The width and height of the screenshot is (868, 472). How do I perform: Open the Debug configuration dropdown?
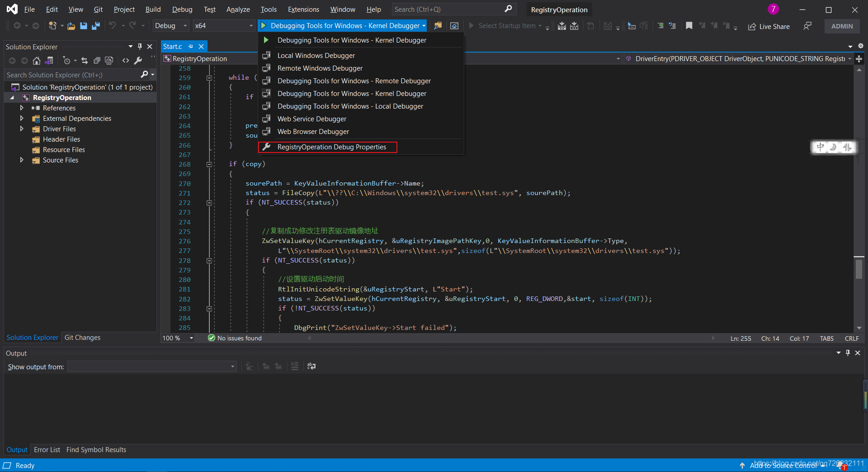pos(170,26)
